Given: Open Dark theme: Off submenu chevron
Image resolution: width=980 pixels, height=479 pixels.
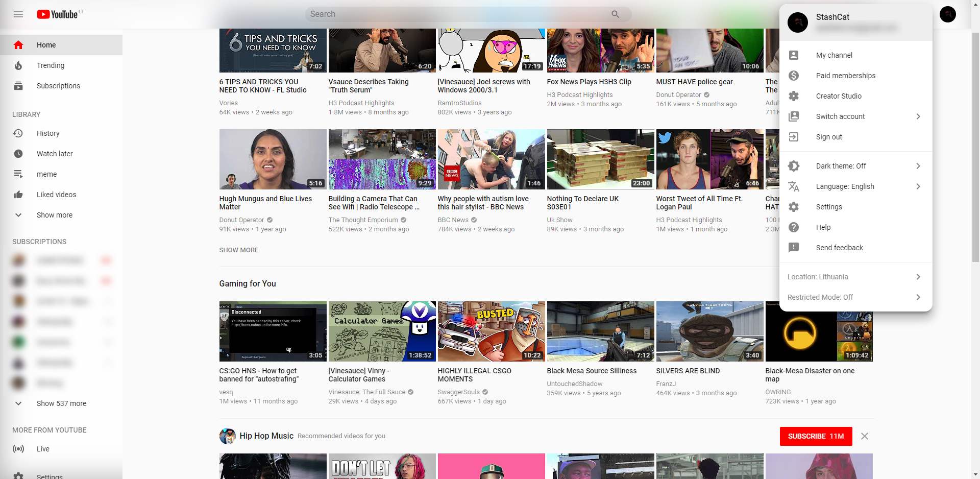Looking at the screenshot, I should coord(918,166).
